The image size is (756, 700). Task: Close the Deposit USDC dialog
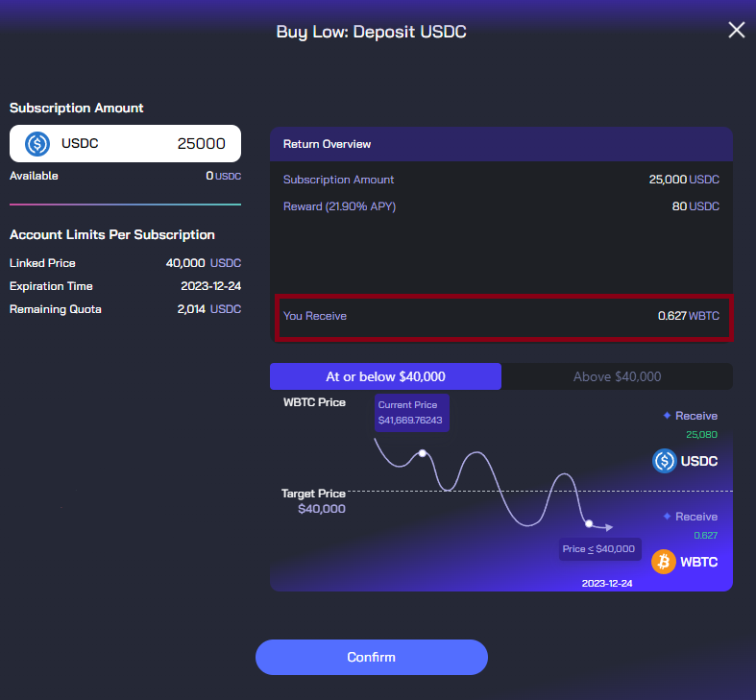pyautogui.click(x=736, y=30)
